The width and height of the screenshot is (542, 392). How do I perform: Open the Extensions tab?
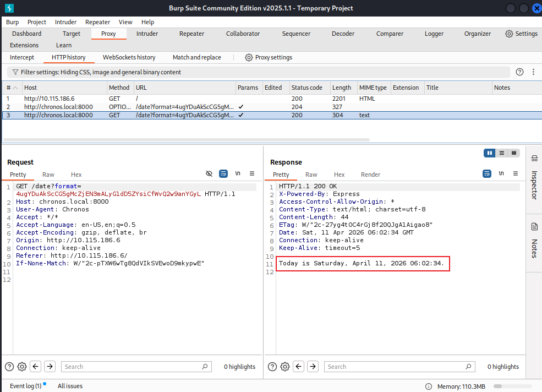(24, 45)
